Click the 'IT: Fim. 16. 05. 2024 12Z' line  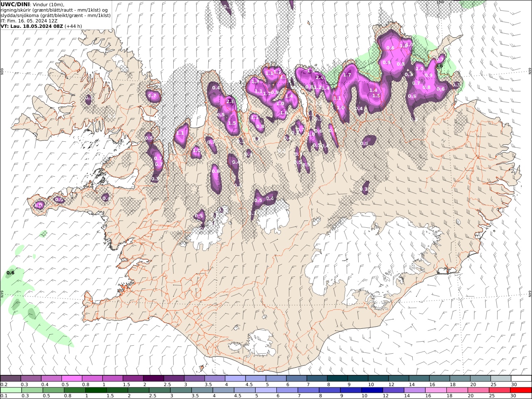(29, 20)
